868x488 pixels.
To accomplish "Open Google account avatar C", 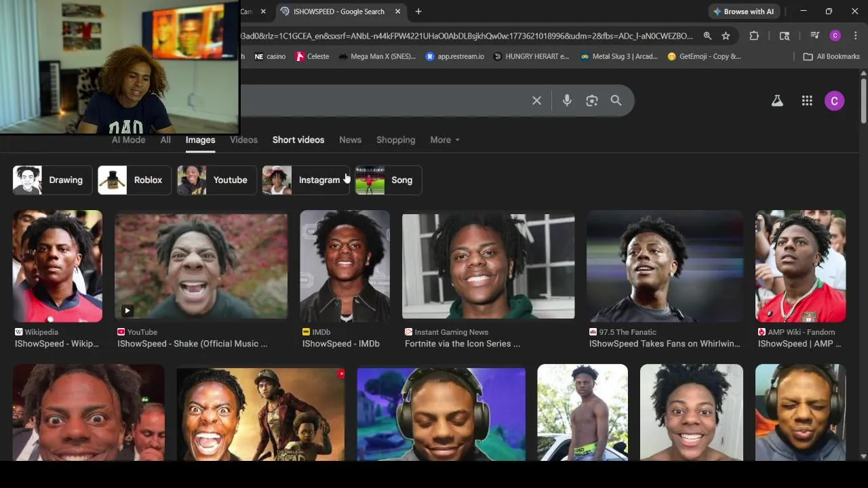I will [x=835, y=101].
